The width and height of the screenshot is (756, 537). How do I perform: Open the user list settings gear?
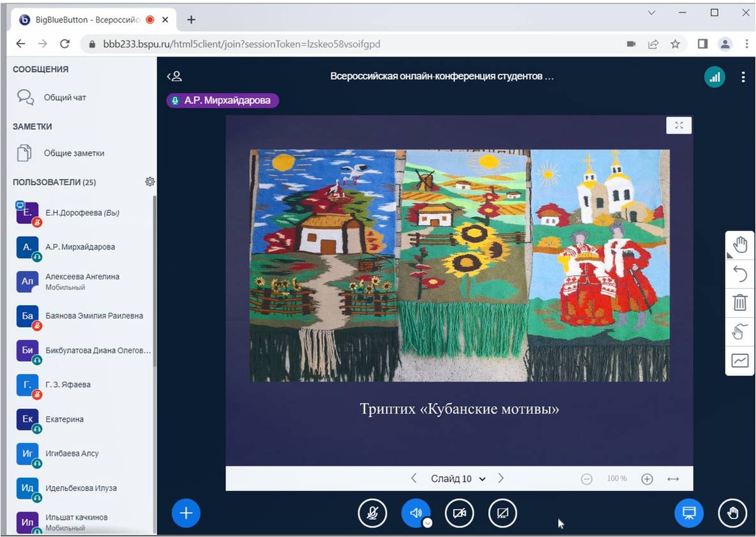[x=150, y=182]
